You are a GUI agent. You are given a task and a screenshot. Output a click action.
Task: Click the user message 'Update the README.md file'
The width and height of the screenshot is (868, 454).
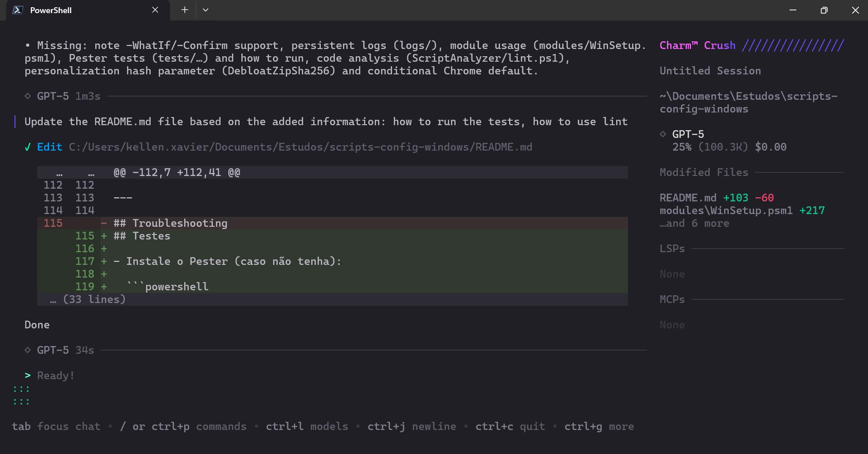326,122
